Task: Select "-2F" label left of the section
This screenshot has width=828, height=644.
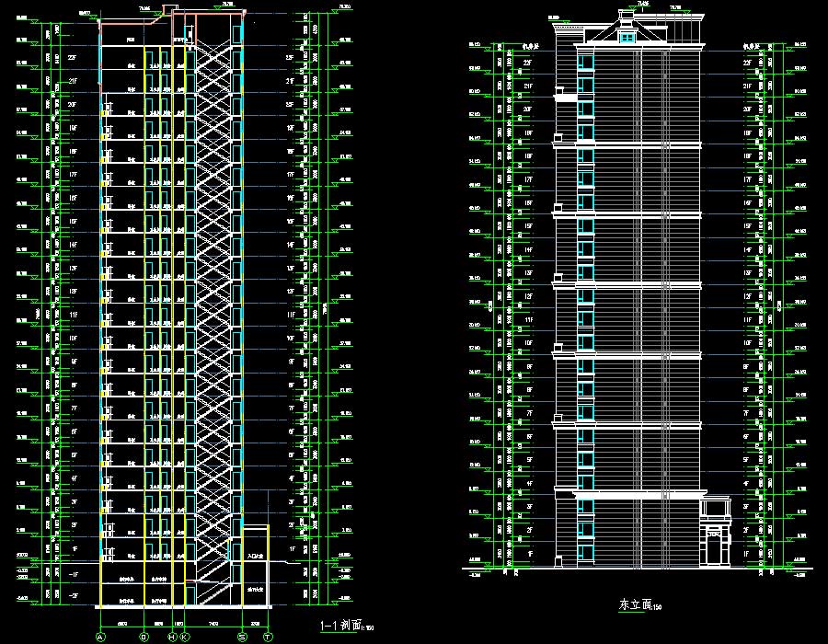Action: point(74,595)
